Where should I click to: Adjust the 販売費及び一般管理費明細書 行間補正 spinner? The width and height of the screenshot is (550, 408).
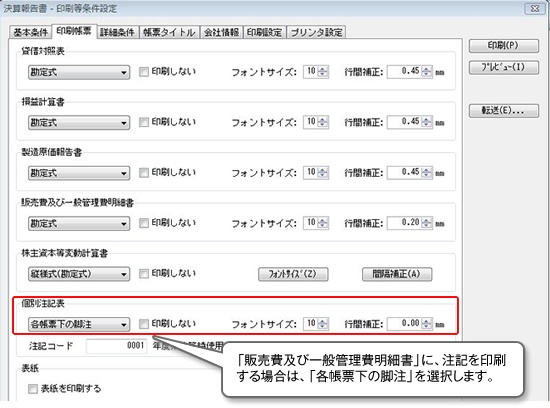tap(427, 223)
